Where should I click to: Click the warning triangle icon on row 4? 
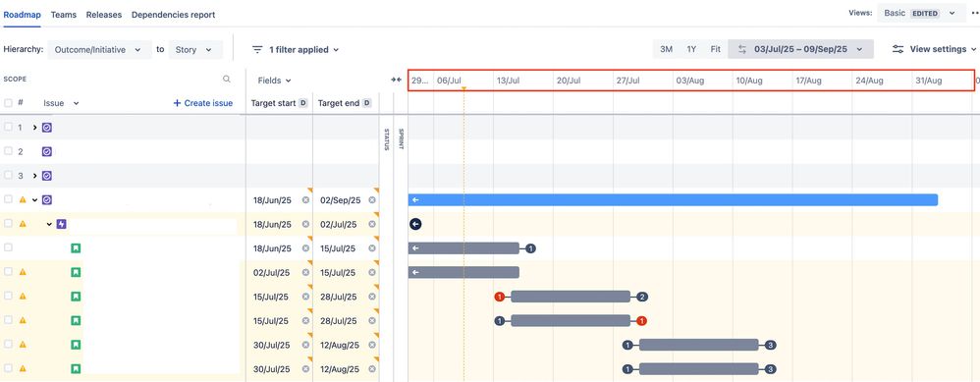[23, 200]
